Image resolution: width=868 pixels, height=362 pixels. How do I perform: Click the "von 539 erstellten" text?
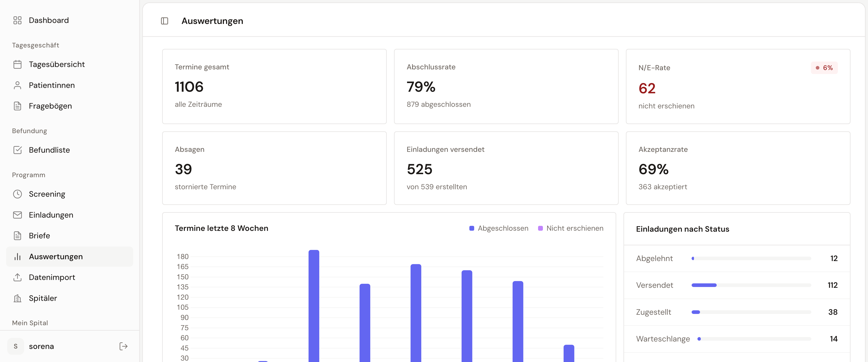coord(437,187)
